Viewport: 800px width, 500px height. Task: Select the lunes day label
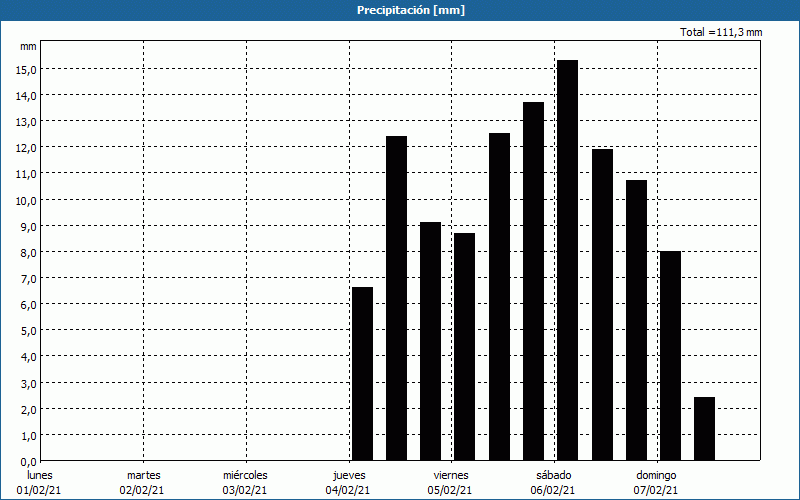coord(40,475)
